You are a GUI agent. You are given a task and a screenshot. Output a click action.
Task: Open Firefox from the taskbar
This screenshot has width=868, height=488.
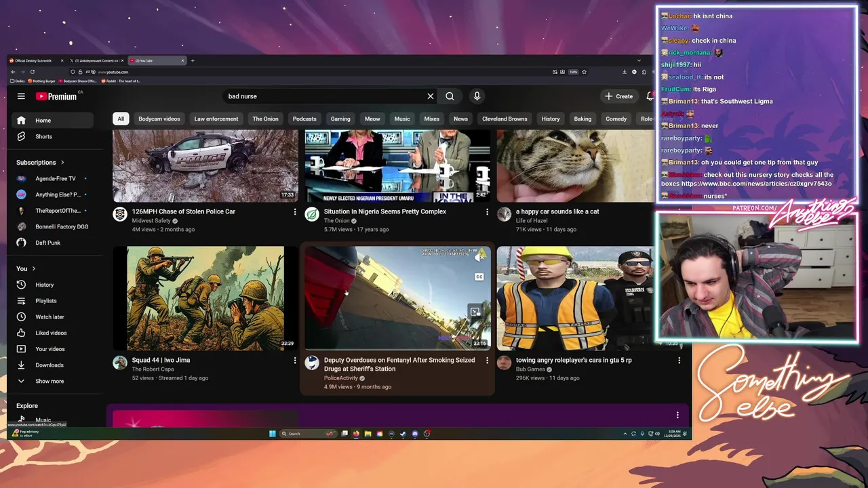(x=356, y=434)
